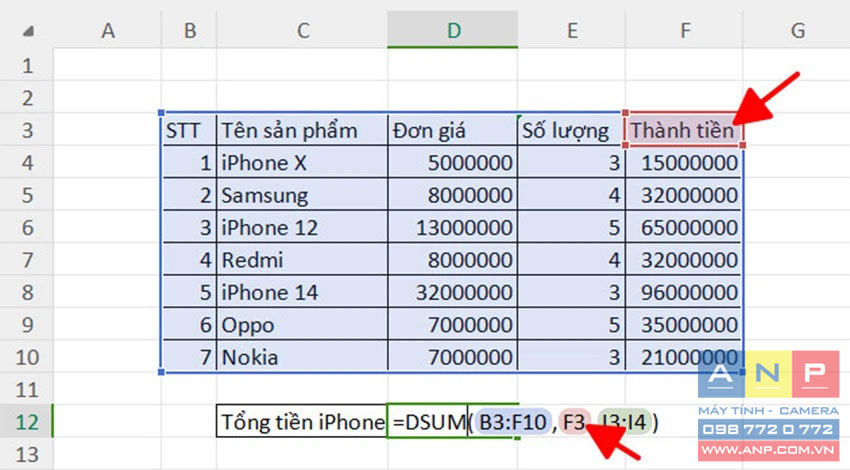The width and height of the screenshot is (850, 470).
Task: Click the "Nokia" cell
Action: (302, 357)
